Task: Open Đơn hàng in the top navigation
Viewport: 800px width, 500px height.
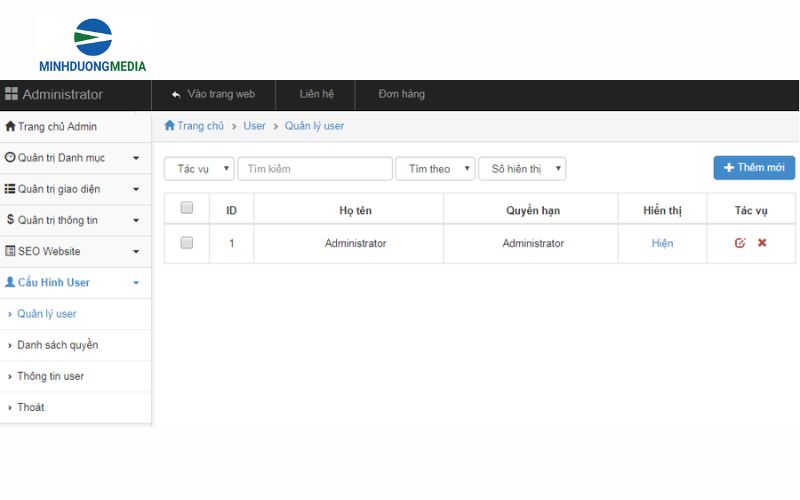Action: click(401, 94)
